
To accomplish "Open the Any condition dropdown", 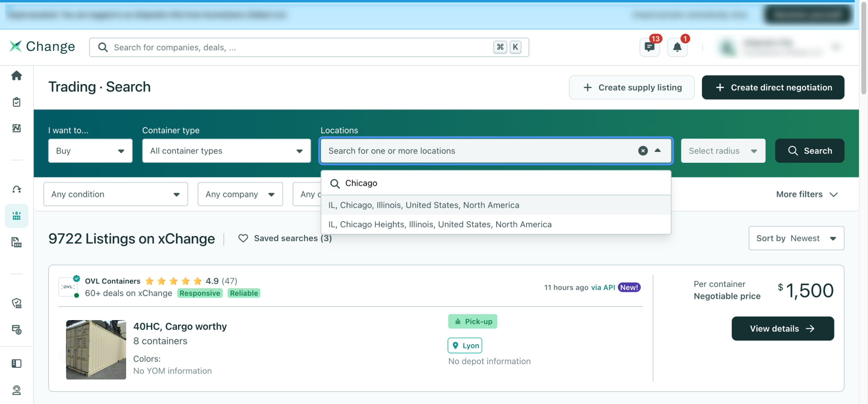I will click(x=115, y=194).
